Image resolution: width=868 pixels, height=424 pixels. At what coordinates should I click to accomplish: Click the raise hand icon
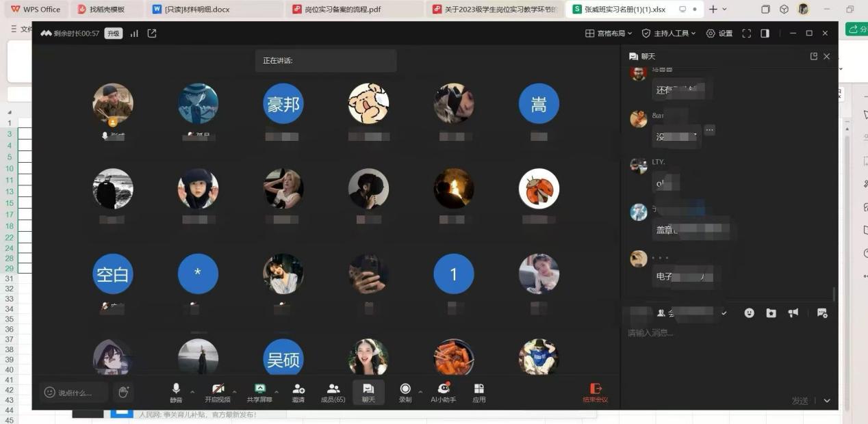click(x=123, y=392)
